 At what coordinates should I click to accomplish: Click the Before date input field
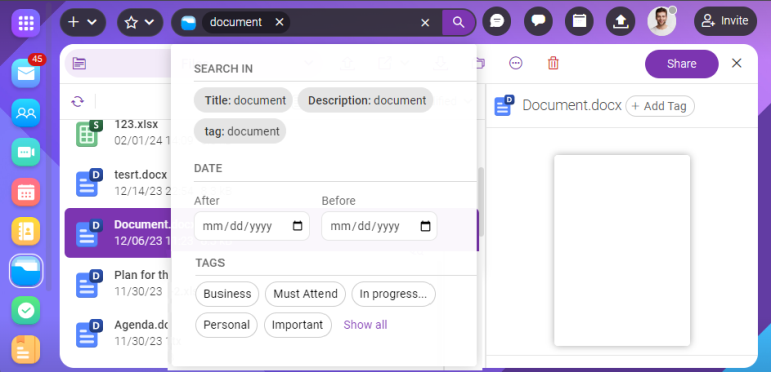point(379,226)
